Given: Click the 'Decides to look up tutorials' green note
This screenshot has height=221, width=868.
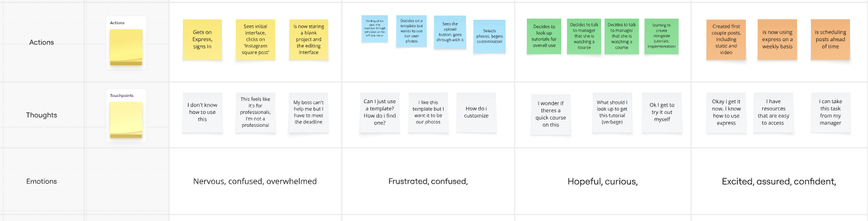Looking at the screenshot, I should pos(544,37).
